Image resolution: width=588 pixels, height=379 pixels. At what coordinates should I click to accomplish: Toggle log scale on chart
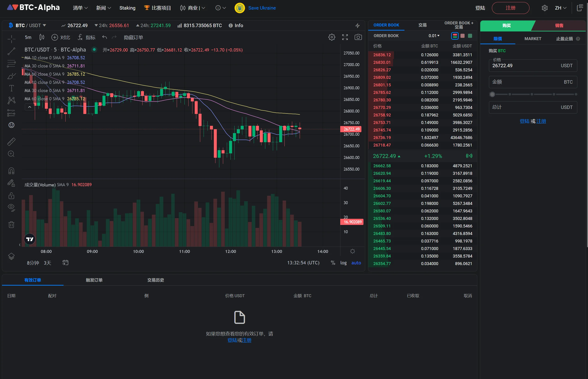coord(343,263)
